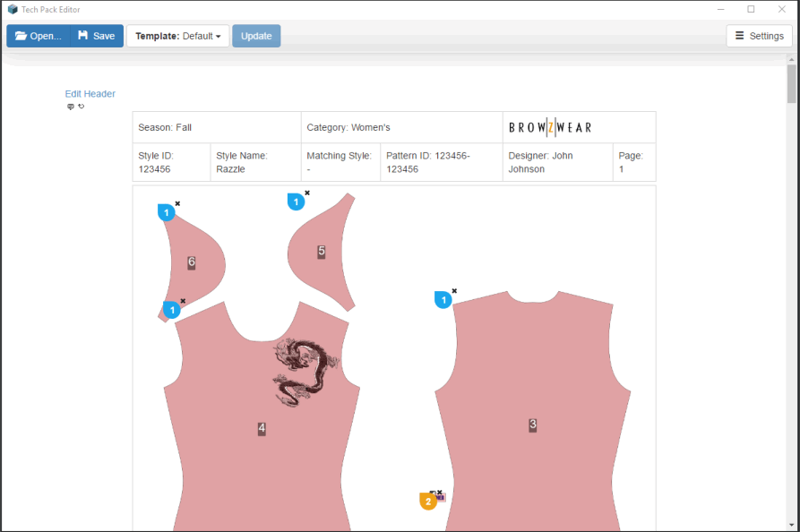Save the tech pack
Image resolution: width=800 pixels, height=532 pixels.
pyautogui.click(x=96, y=36)
